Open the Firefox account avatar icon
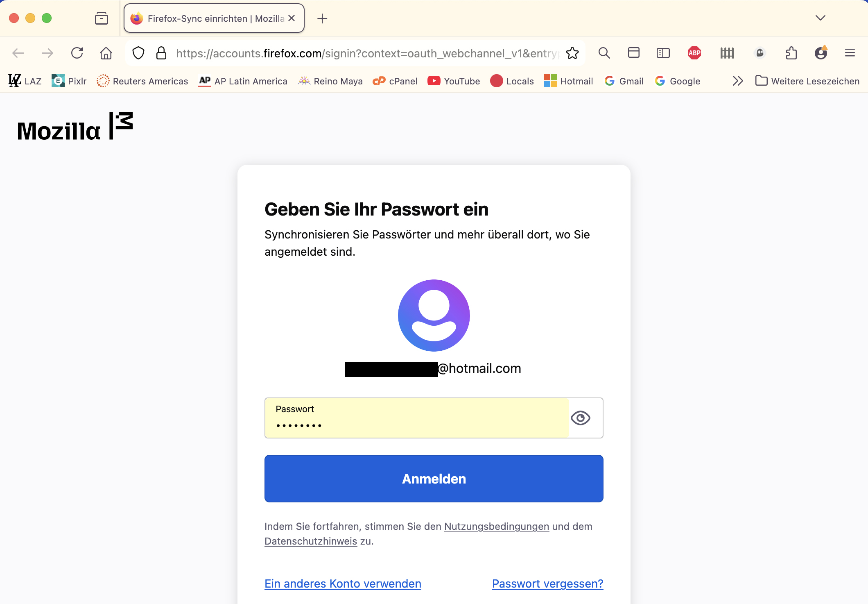Screen dimensions: 868x604 821,53
